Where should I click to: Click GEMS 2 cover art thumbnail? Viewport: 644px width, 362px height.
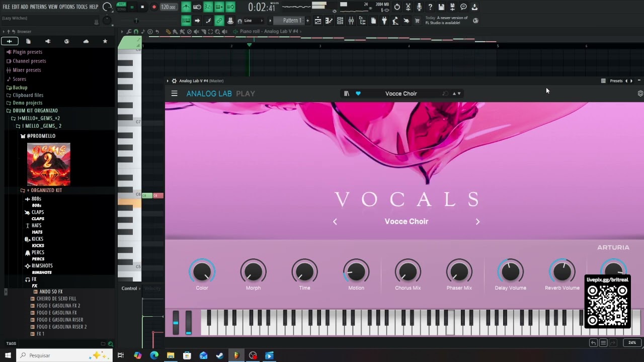[x=49, y=164]
